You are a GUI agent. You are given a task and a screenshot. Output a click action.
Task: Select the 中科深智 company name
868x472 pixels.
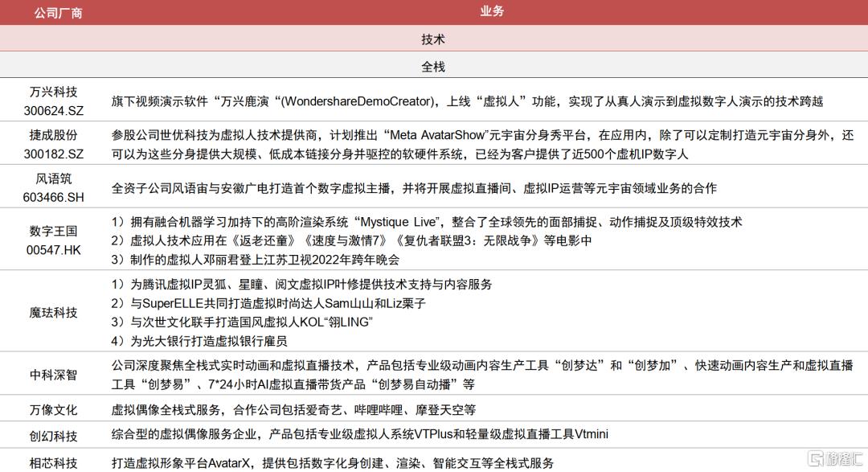54,374
